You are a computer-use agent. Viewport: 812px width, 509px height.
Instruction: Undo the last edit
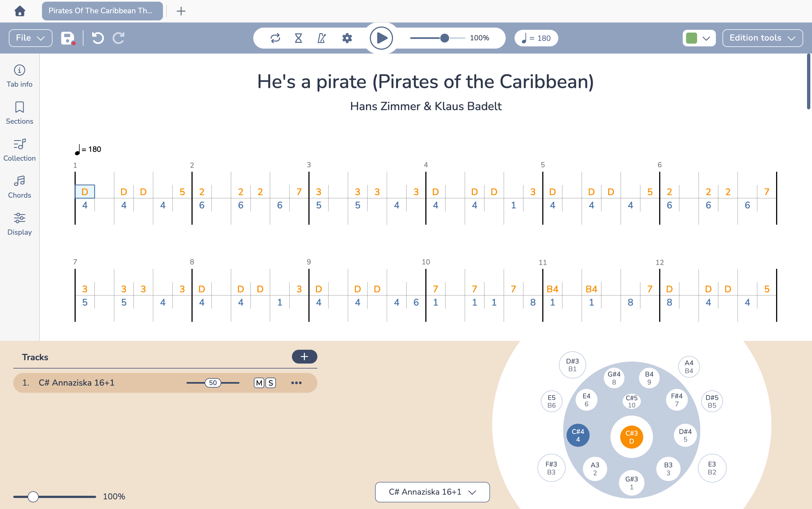(x=98, y=38)
